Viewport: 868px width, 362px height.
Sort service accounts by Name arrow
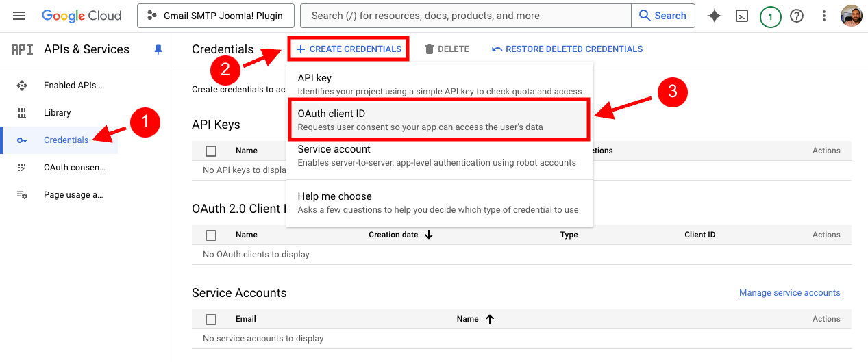click(489, 319)
